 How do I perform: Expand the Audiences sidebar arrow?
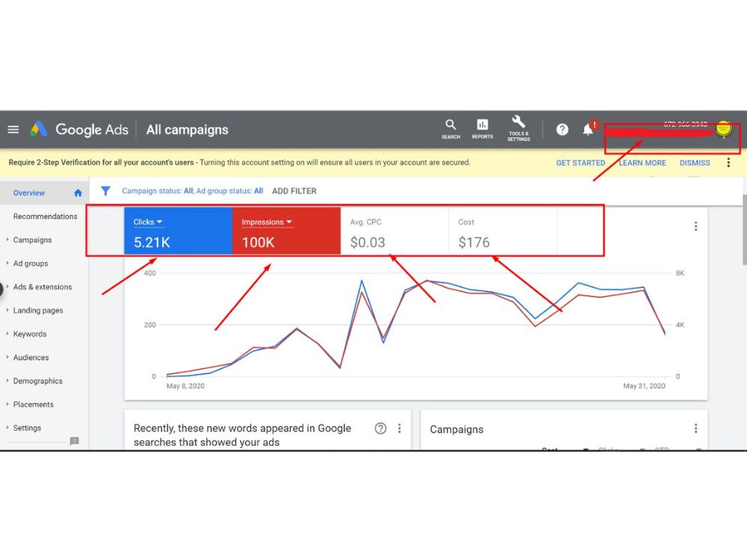pos(7,357)
